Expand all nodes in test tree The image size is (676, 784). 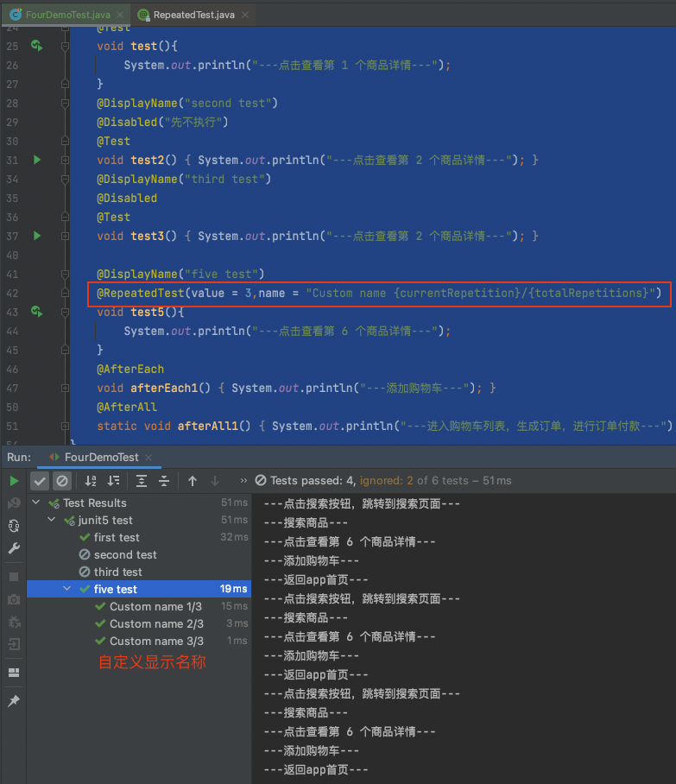142,481
